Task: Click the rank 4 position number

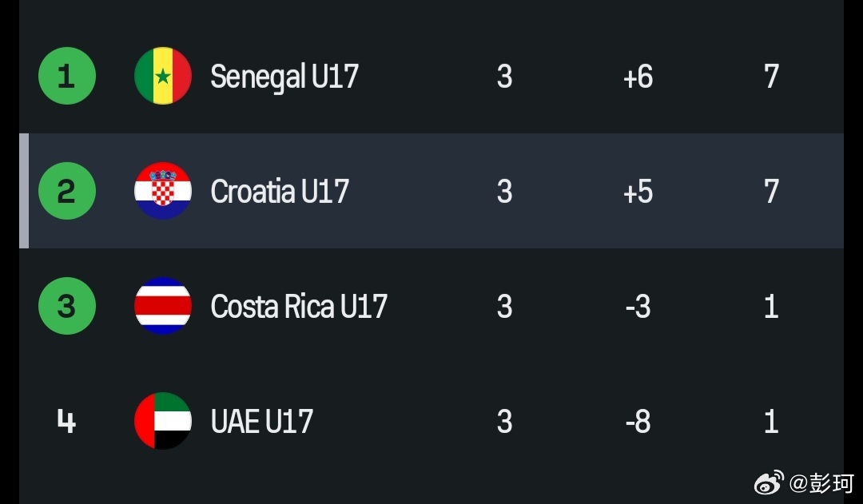Action: pyautogui.click(x=66, y=421)
